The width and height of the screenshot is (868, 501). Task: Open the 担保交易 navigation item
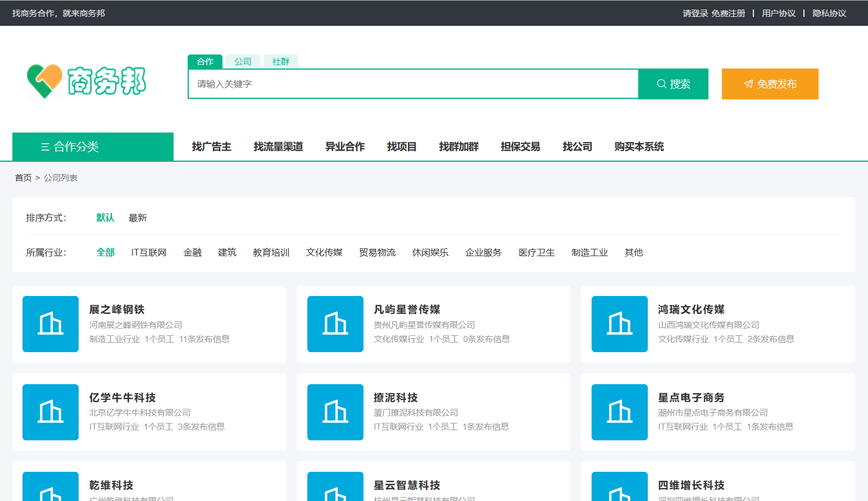click(520, 147)
